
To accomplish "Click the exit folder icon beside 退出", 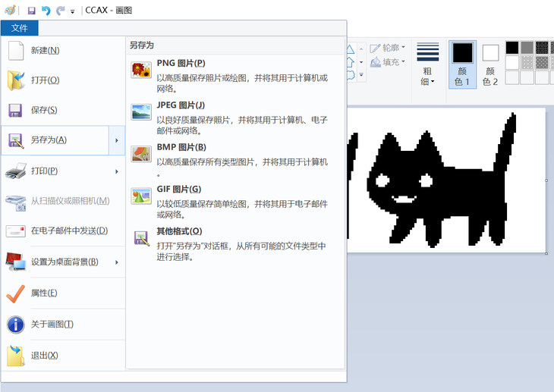I will click(x=16, y=356).
